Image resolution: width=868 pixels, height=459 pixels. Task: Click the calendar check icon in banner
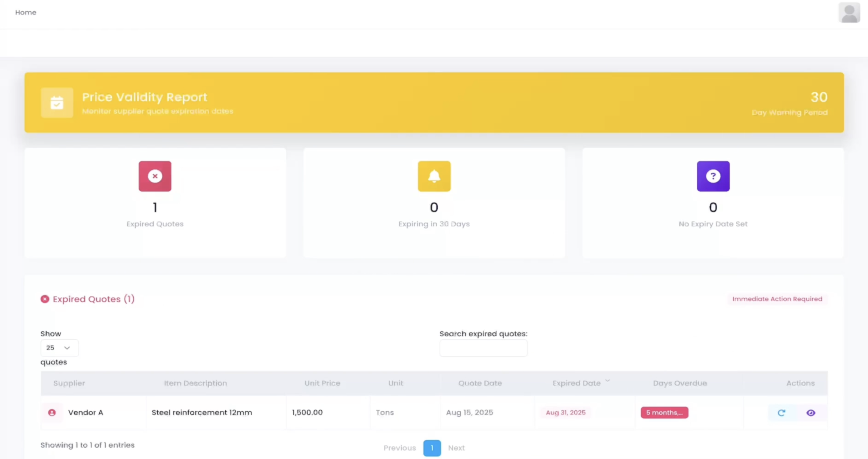click(x=57, y=103)
